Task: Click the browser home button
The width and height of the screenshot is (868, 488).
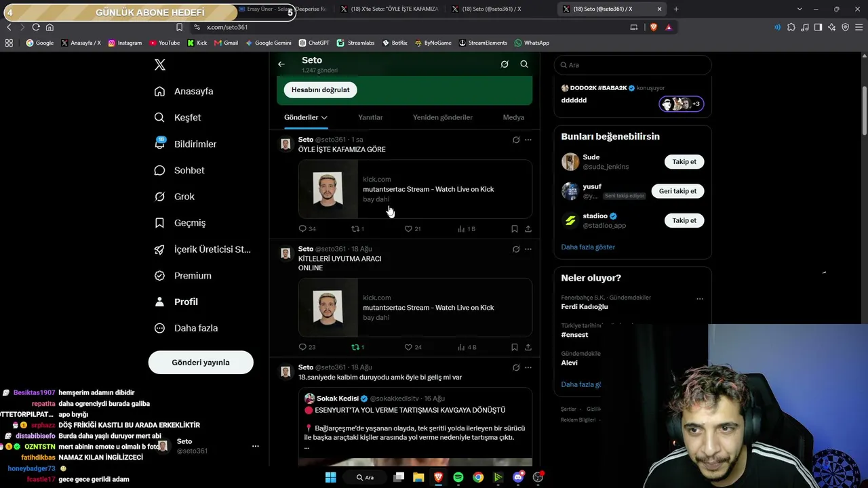Action: (50, 27)
